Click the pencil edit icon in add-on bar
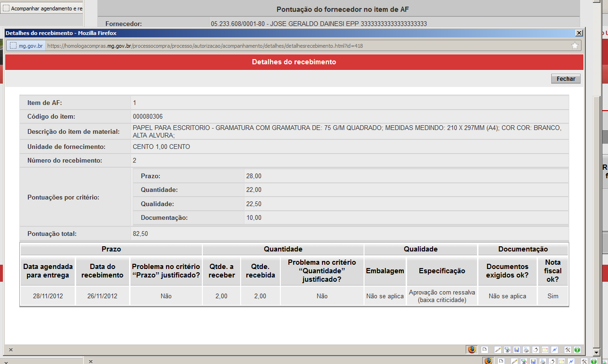 point(498,350)
